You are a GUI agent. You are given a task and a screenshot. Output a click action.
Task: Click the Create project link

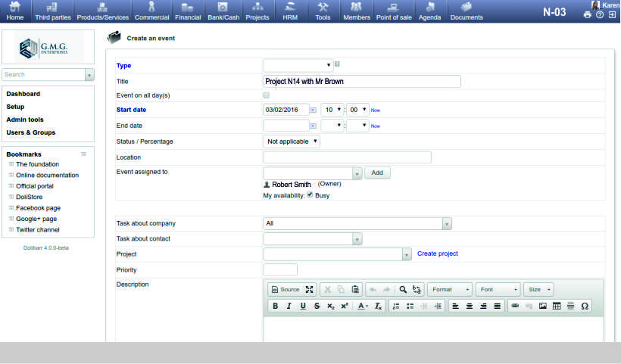click(437, 254)
